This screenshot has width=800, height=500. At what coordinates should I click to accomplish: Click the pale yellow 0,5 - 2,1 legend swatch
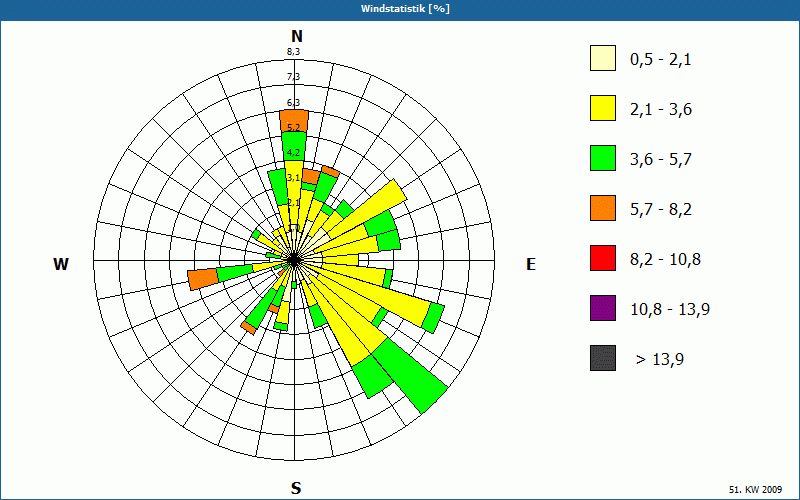point(603,58)
